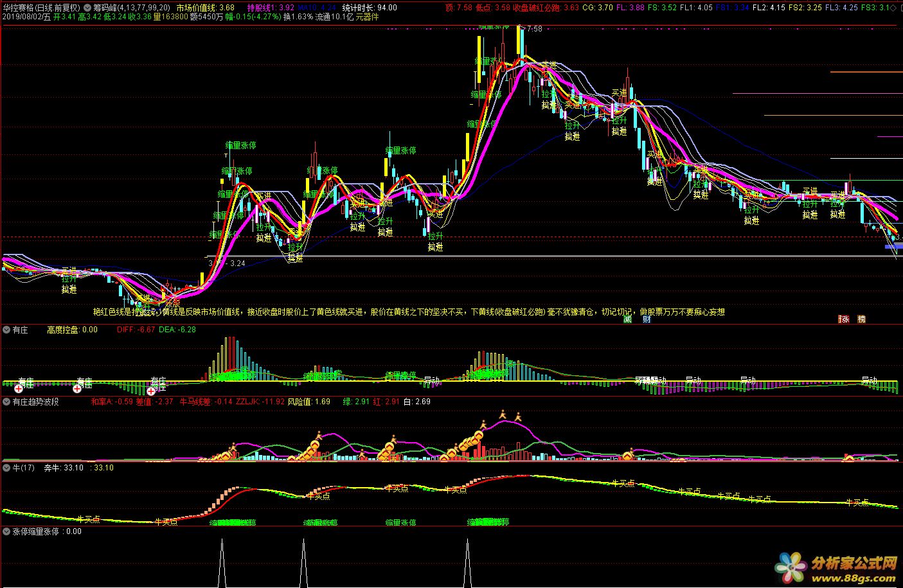The height and width of the screenshot is (588, 903).
Task: Click the 3.24 low price label
Action: coord(238,263)
